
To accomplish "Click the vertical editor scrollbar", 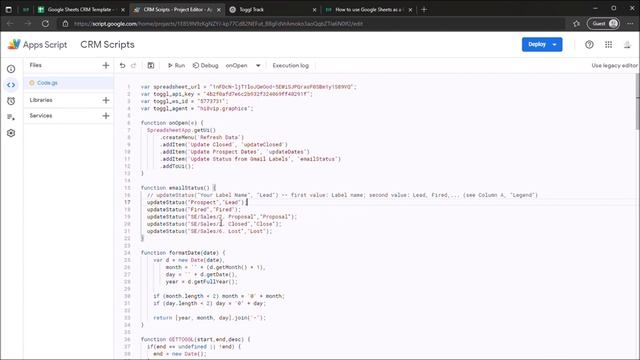I will 637,102.
